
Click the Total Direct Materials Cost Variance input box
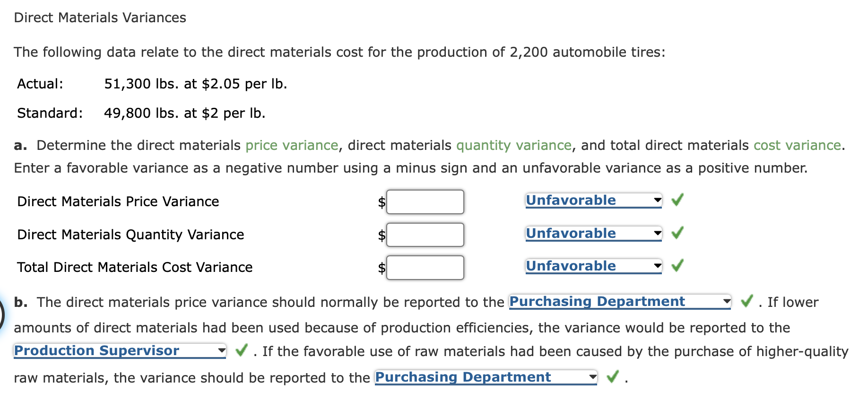pyautogui.click(x=425, y=267)
